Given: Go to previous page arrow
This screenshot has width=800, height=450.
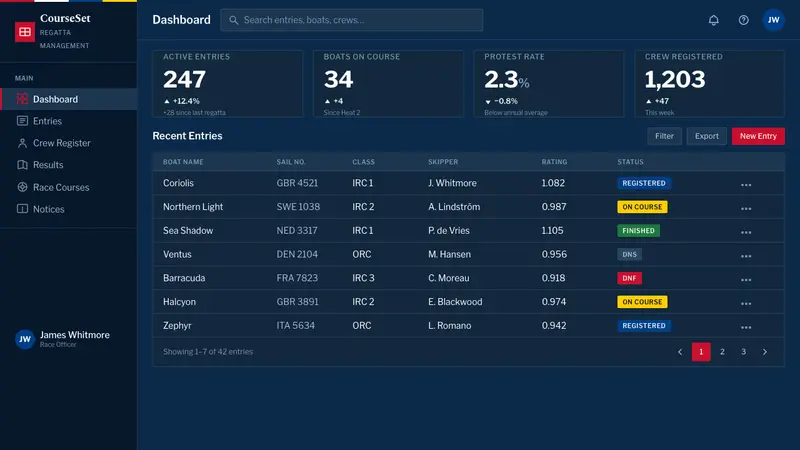Looking at the screenshot, I should tap(680, 352).
